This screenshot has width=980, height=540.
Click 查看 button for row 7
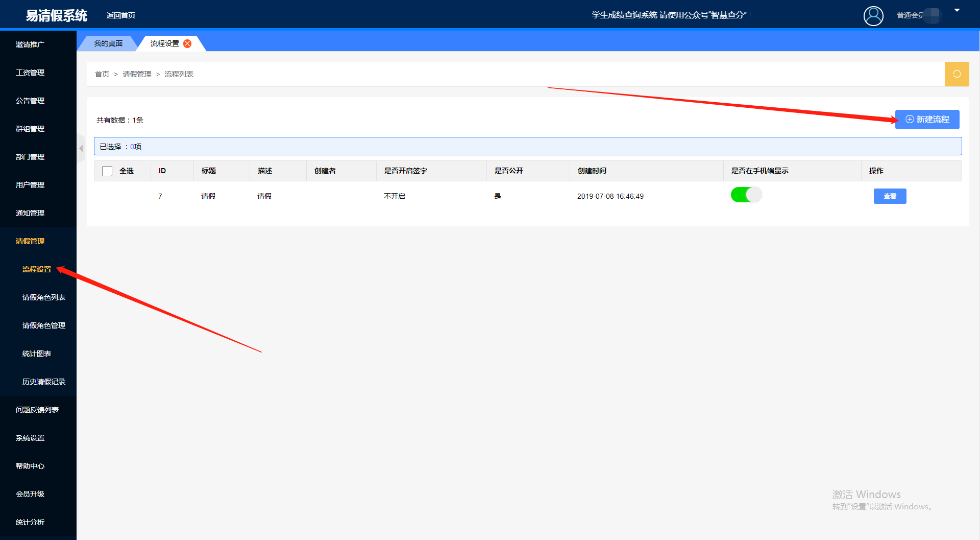[x=890, y=196]
